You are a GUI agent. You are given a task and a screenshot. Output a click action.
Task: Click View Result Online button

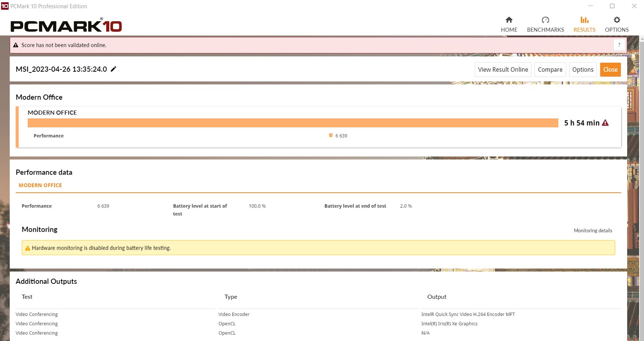[503, 69]
